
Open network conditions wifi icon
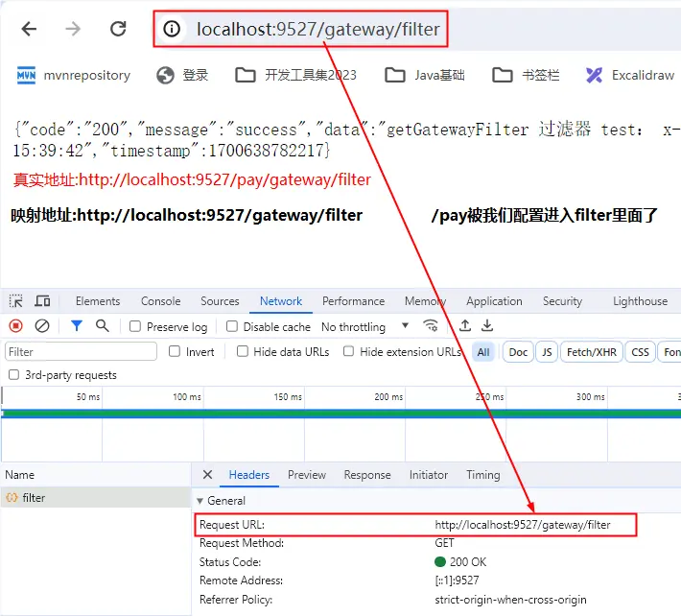point(431,326)
